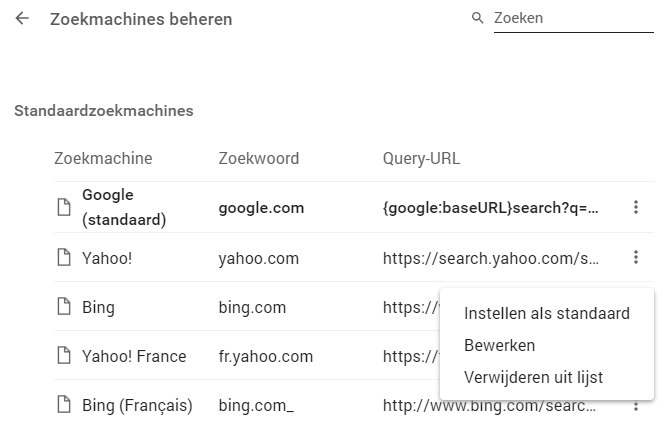Click the page icon beside Bing
This screenshot has width=672, height=445.
pos(64,307)
